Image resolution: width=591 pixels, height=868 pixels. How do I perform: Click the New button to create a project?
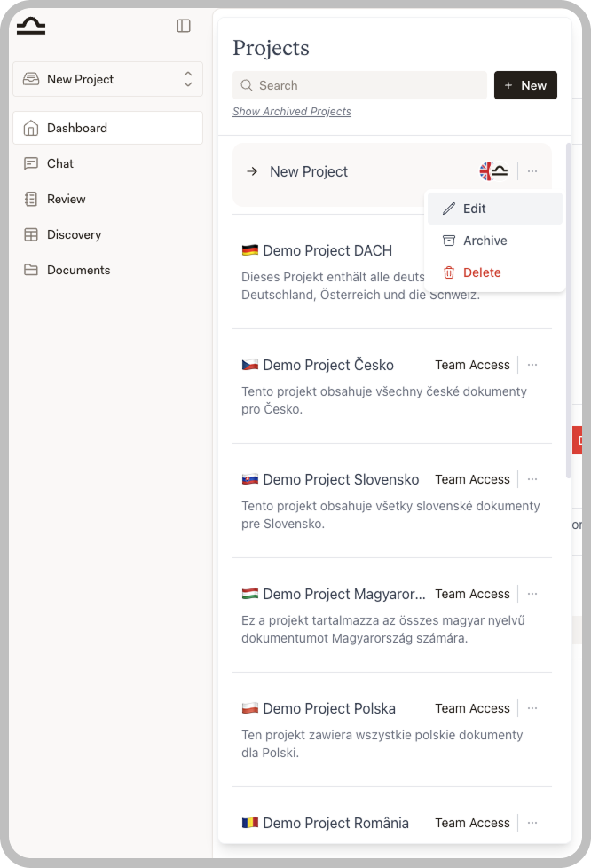point(525,85)
